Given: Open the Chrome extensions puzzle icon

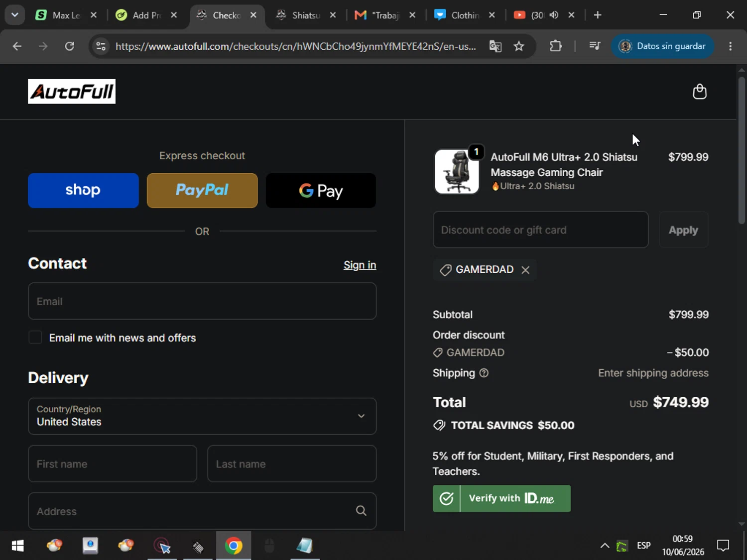Looking at the screenshot, I should pos(556,46).
